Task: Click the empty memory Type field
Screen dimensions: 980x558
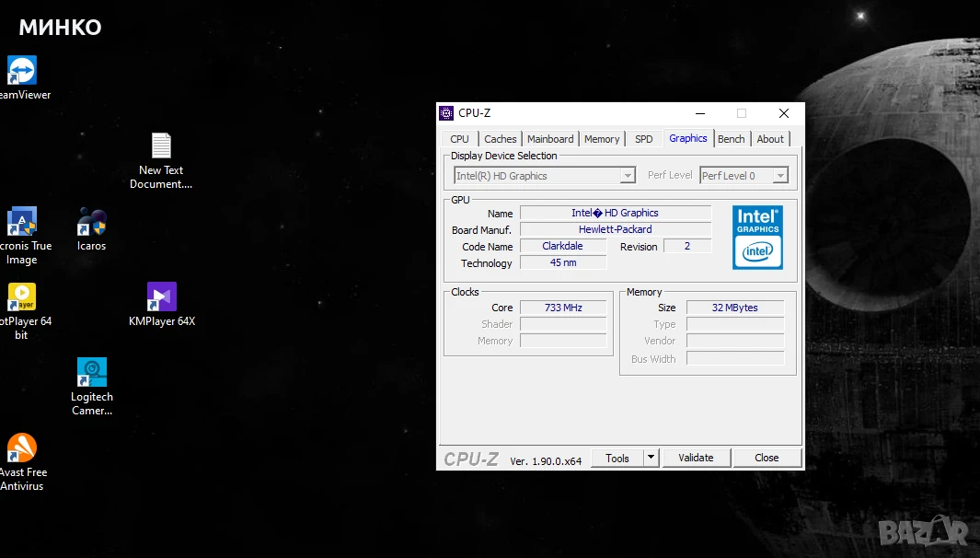Action: pyautogui.click(x=735, y=324)
